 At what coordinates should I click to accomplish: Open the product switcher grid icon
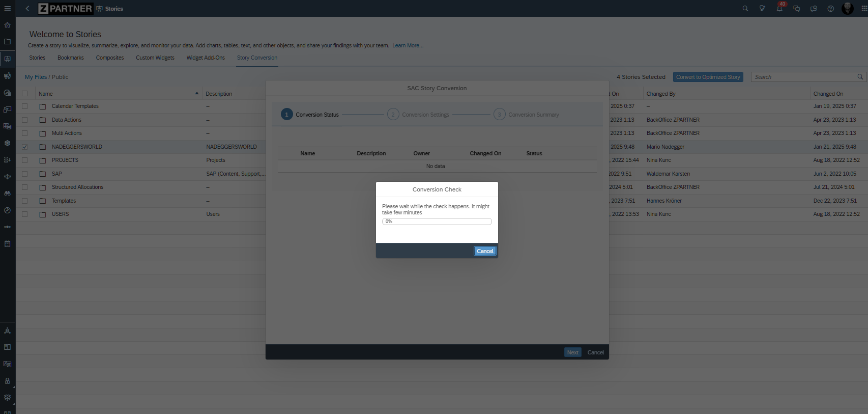click(864, 9)
